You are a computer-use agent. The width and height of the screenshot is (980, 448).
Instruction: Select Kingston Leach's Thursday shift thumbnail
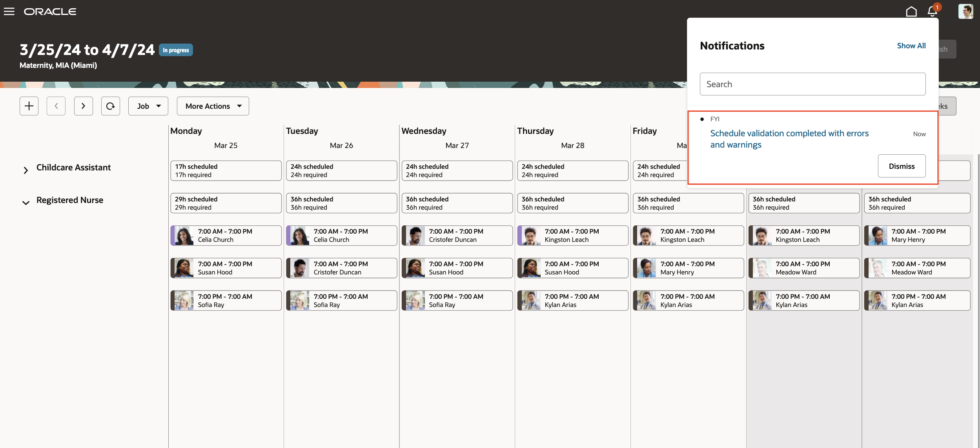coord(530,236)
